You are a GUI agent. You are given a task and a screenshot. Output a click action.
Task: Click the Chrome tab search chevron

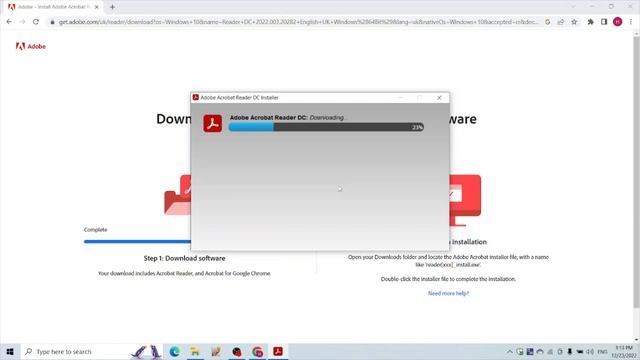[573, 7]
